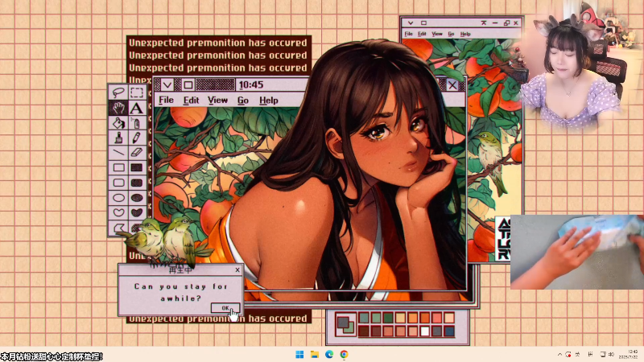Pick the bright orange palette swatch
Image resolution: width=644 pixels, height=362 pixels.
(425, 317)
